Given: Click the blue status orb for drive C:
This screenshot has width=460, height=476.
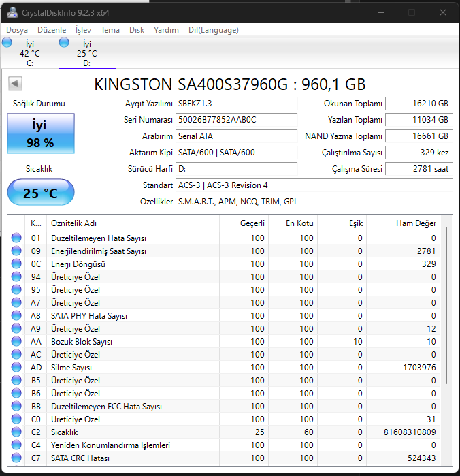Looking at the screenshot, I should click(7, 42).
